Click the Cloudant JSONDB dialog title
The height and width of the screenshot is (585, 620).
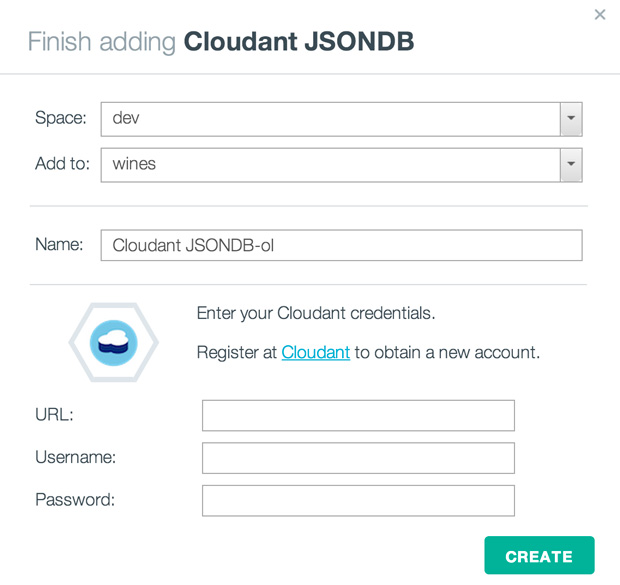point(221,42)
